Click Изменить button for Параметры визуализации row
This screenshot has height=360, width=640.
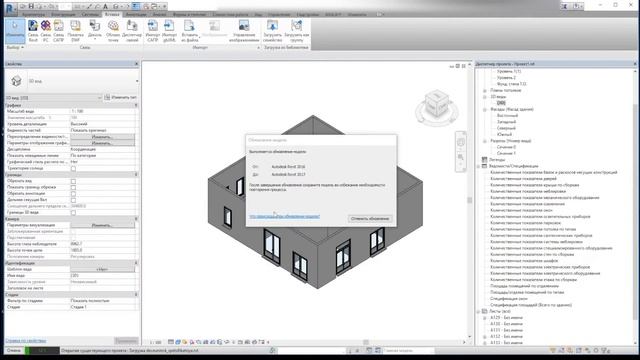click(x=102, y=225)
